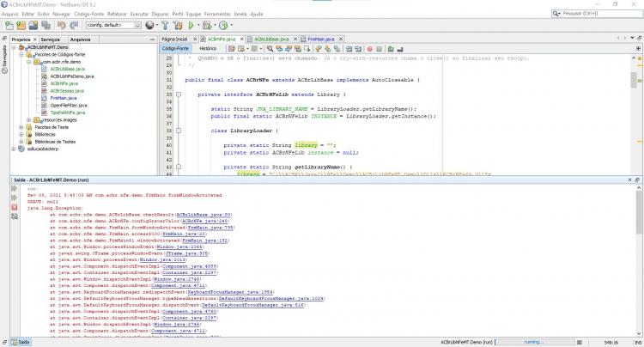Switch to the FrmMain.java editor tab
This screenshot has width=644, height=347.
coord(321,39)
